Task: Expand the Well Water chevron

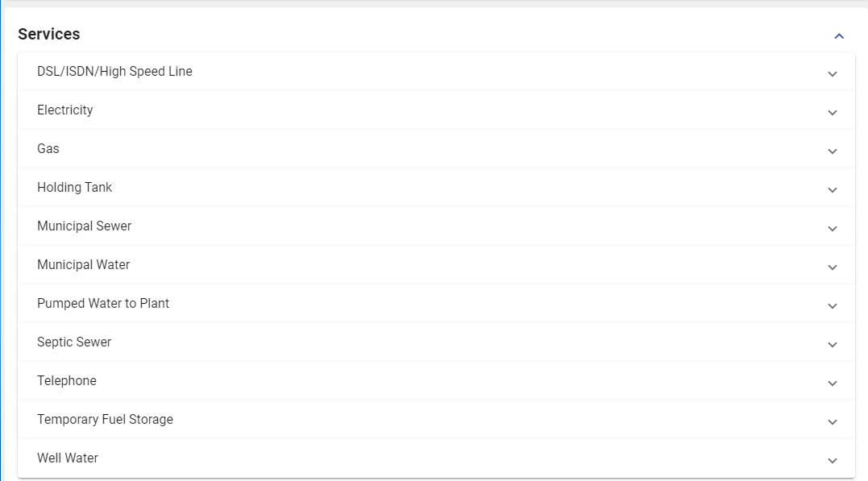Action: tap(833, 461)
